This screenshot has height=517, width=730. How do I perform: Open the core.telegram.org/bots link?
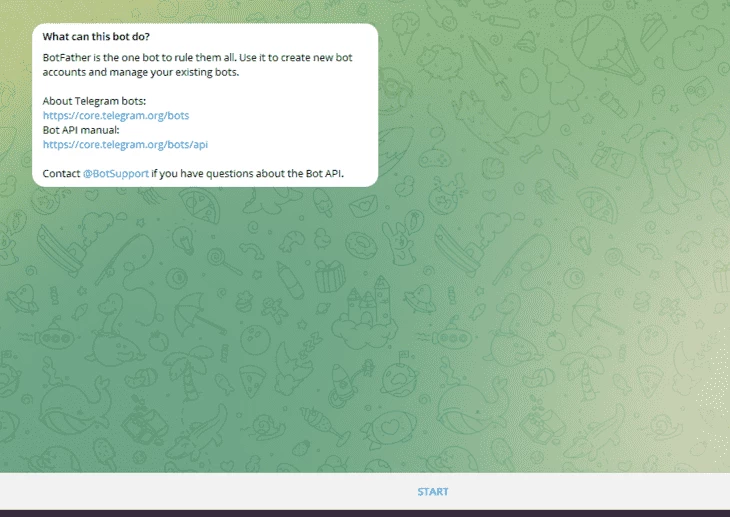tap(116, 116)
